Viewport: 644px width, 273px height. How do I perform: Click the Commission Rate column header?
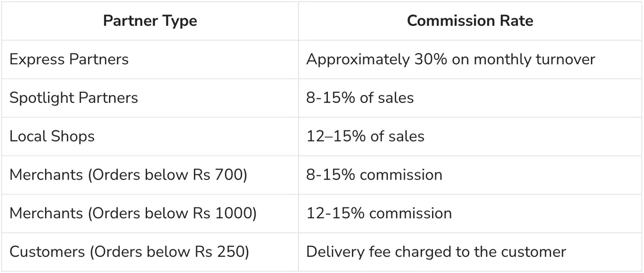tap(470, 21)
